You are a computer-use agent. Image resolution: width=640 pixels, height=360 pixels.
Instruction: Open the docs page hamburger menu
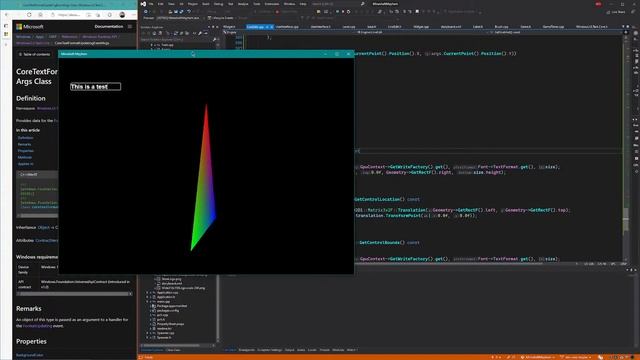[130, 27]
